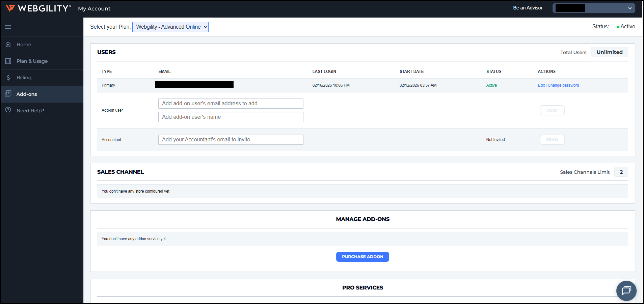Collapse sidebar with hamburger menu icon
The width and height of the screenshot is (644, 304).
coord(8,27)
